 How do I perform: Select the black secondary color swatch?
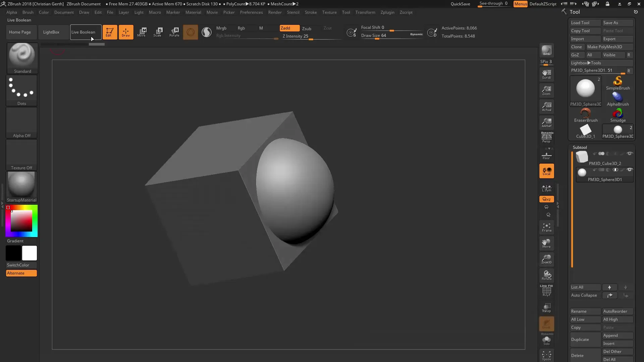coord(13,253)
